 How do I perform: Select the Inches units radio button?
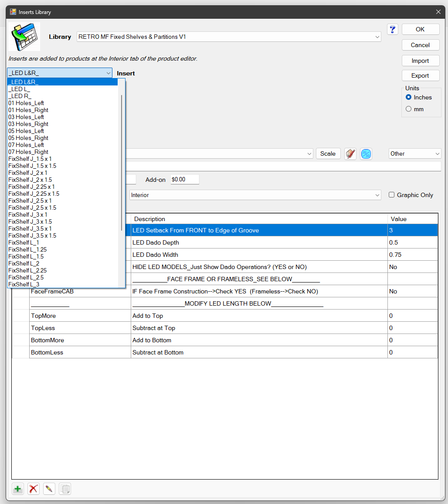[409, 97]
